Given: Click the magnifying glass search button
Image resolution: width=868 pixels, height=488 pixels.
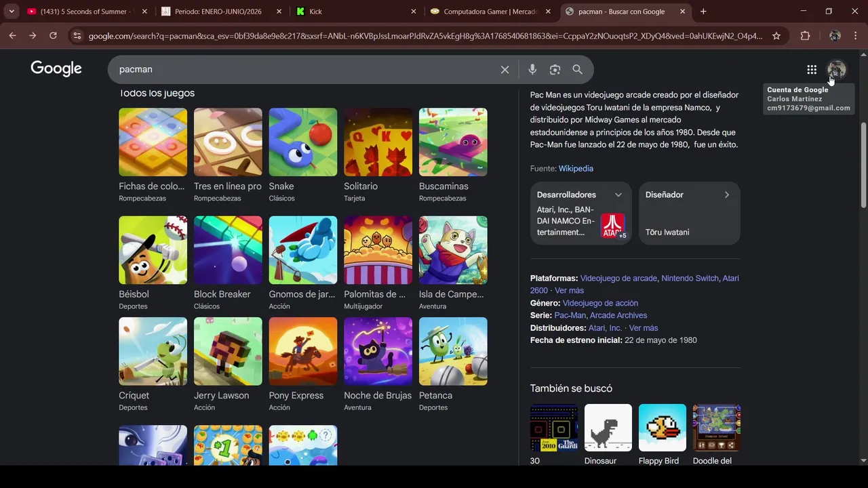Looking at the screenshot, I should point(577,69).
